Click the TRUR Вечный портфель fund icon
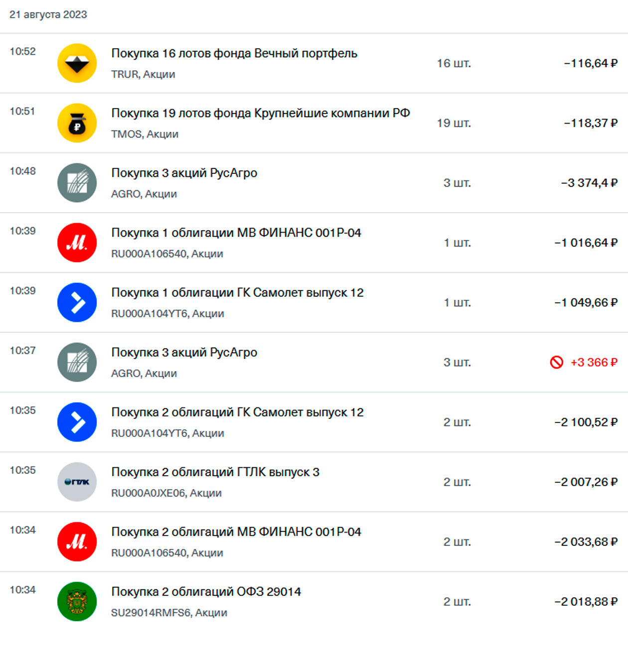The width and height of the screenshot is (628, 672). tap(77, 63)
